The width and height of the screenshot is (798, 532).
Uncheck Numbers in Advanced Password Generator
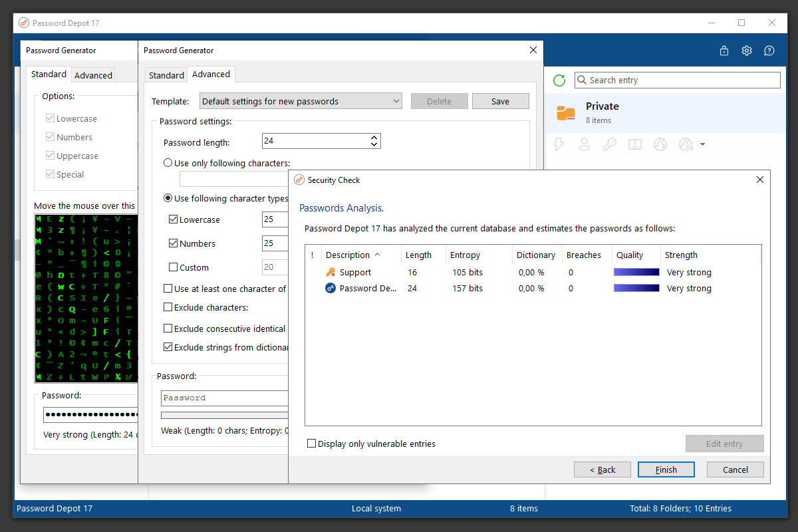coord(173,243)
